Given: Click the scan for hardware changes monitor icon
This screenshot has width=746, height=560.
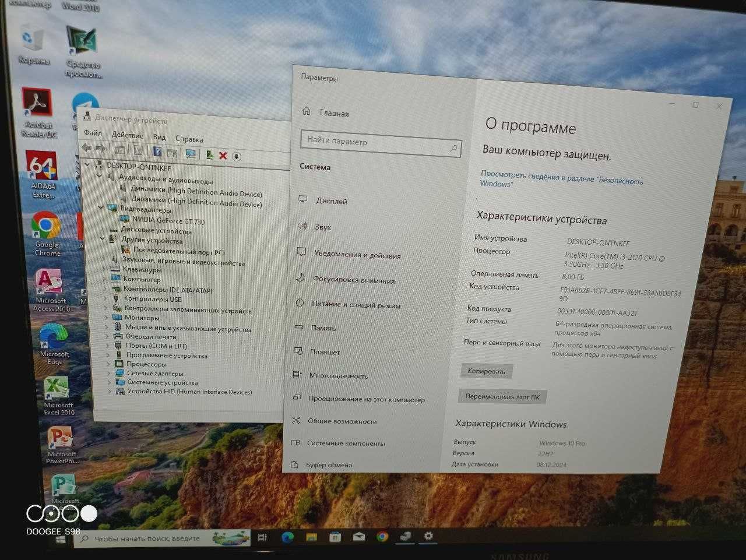Looking at the screenshot, I should [x=190, y=153].
